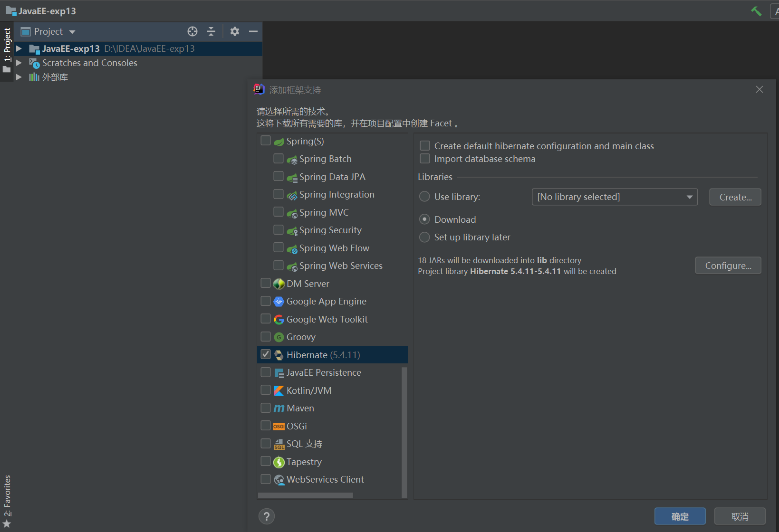Click the Google App Engine icon
779x532 pixels.
tap(279, 302)
